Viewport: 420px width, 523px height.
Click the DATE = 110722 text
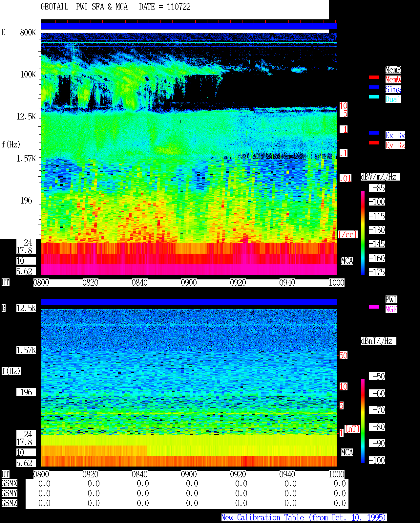pyautogui.click(x=165, y=7)
